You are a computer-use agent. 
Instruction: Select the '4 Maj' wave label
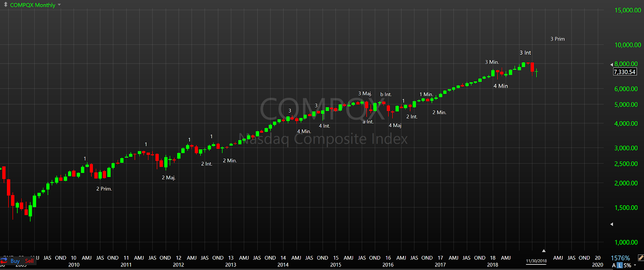(395, 126)
